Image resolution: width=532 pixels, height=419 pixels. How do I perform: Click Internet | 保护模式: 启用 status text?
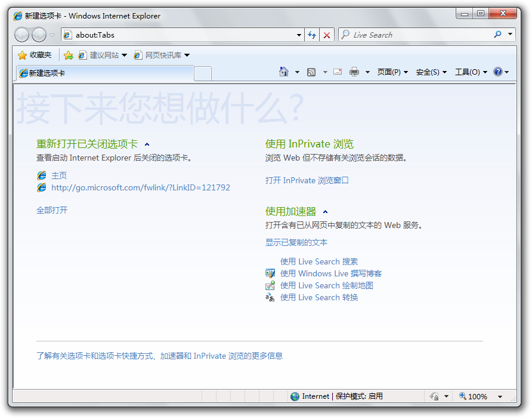[x=342, y=396]
